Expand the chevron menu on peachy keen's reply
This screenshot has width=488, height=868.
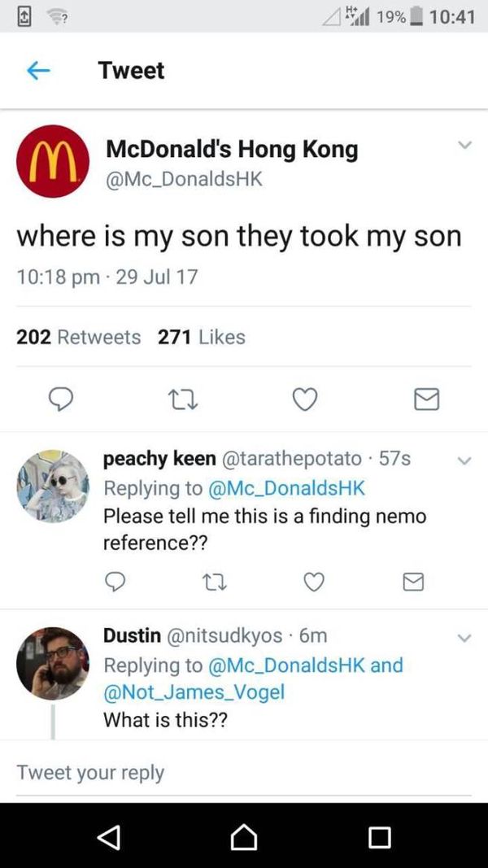tap(464, 460)
